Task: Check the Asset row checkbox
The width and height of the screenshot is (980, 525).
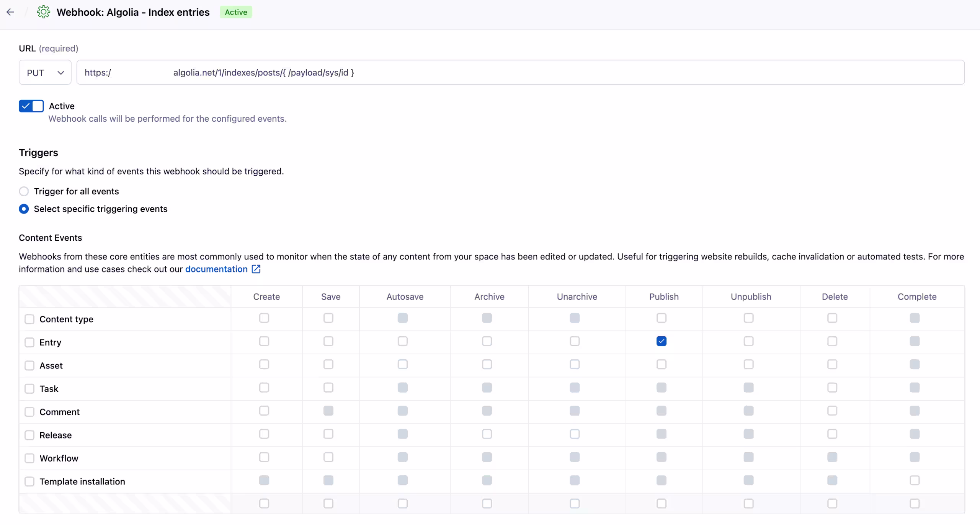Action: 29,365
